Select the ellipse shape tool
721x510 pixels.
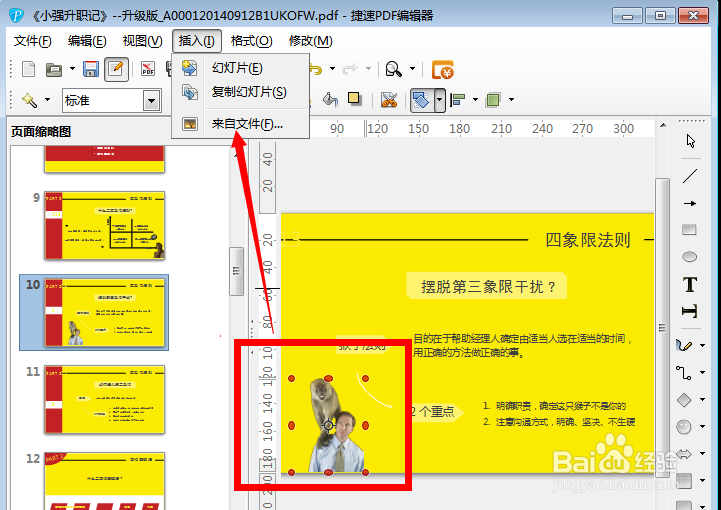tap(689, 256)
